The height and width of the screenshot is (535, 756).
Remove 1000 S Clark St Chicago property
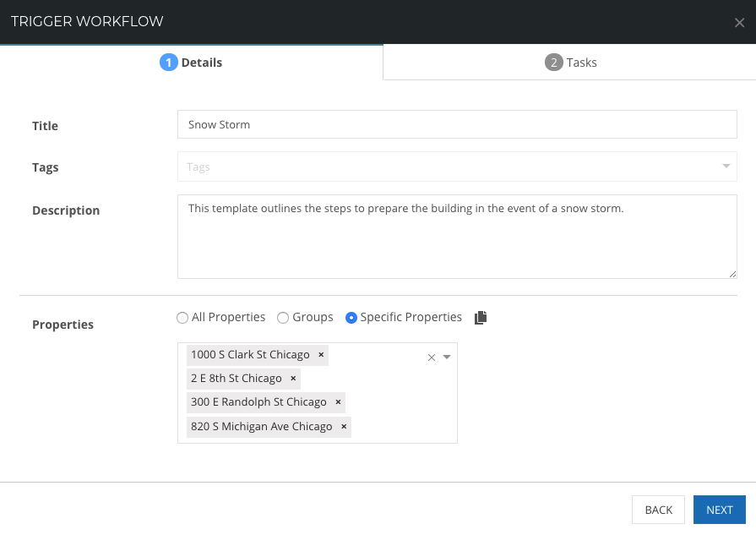(321, 355)
